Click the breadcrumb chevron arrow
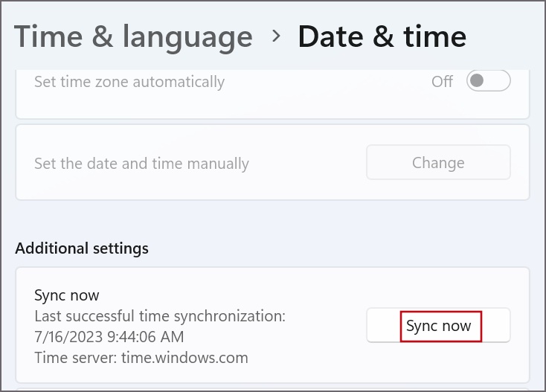Image resolution: width=546 pixels, height=392 pixels. click(276, 36)
